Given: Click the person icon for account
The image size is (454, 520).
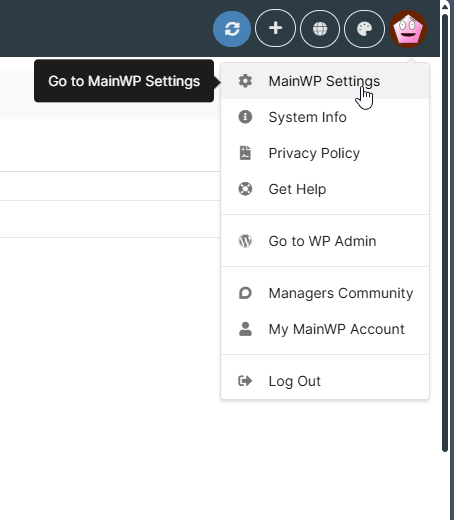Looking at the screenshot, I should coord(245,329).
